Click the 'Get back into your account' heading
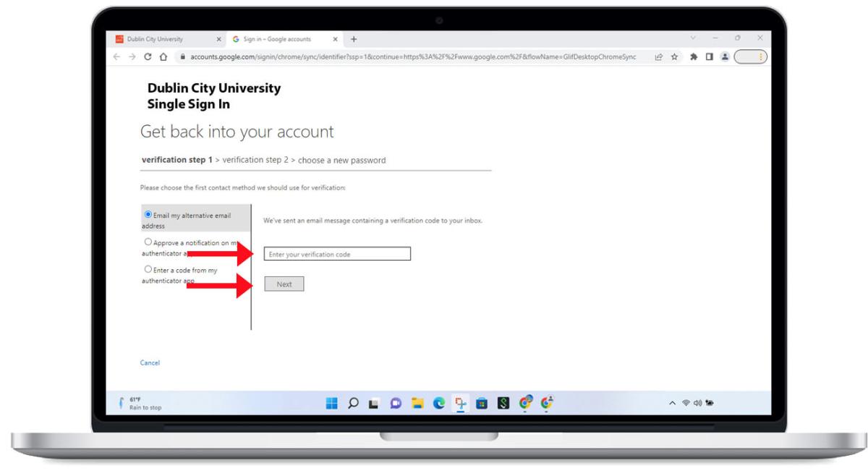The width and height of the screenshot is (868, 471). coord(237,132)
